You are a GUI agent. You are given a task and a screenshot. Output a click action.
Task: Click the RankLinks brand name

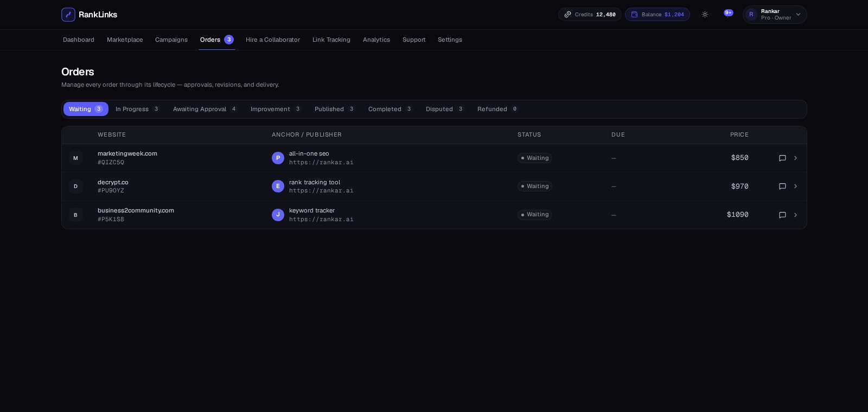pos(98,15)
